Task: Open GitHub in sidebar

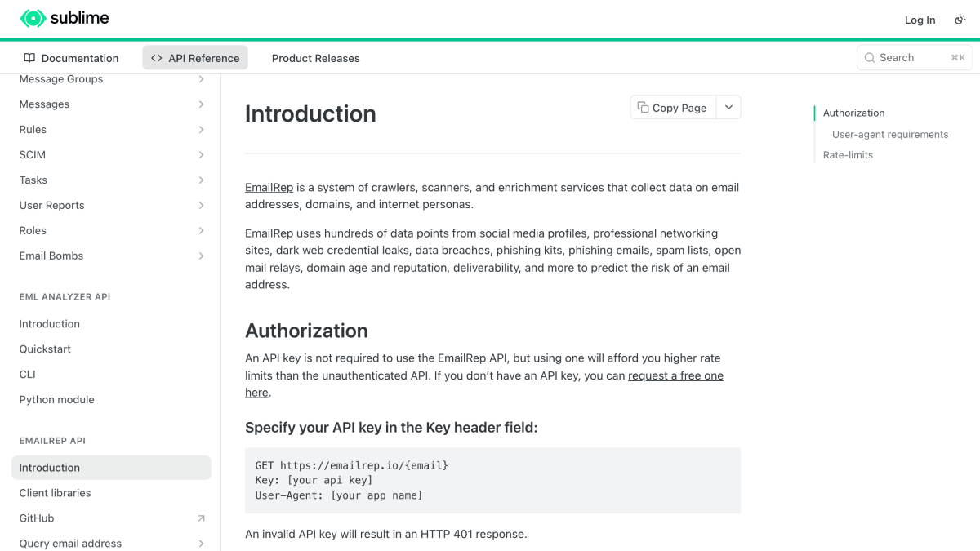Action: click(111, 518)
